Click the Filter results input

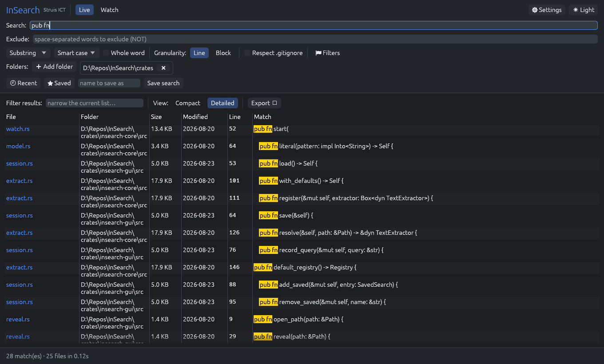point(95,103)
